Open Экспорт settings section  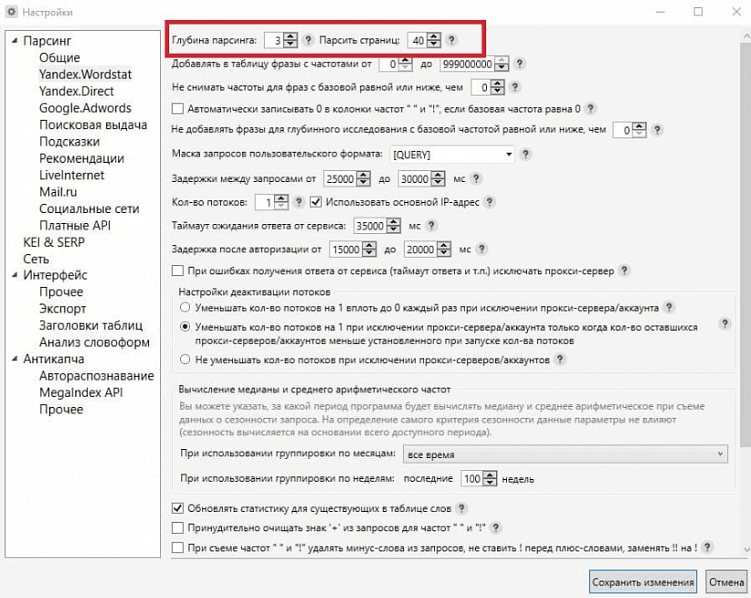pos(63,308)
